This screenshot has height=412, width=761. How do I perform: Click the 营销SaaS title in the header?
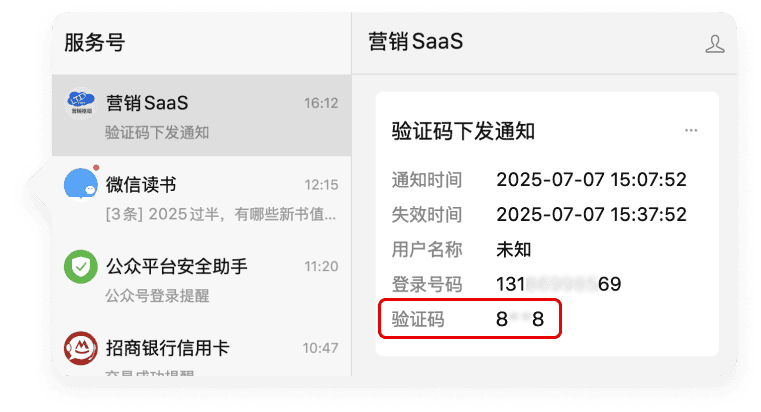tap(416, 42)
